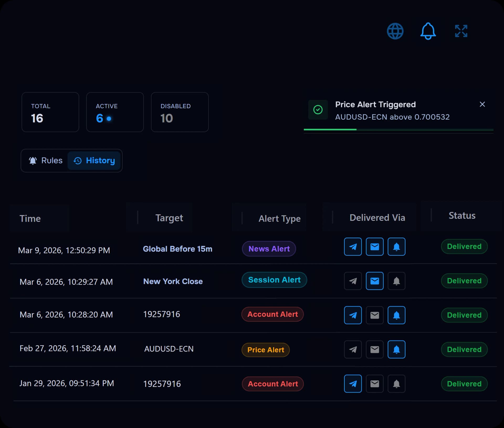Click the green checkmark icon in the toast
Screen dimensions: 504x428
(x=318, y=110)
